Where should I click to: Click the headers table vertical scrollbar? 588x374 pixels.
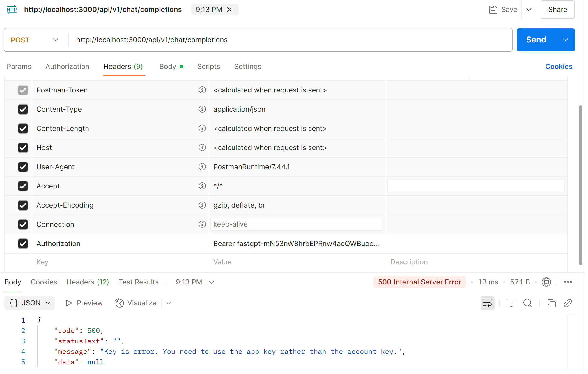580,185
